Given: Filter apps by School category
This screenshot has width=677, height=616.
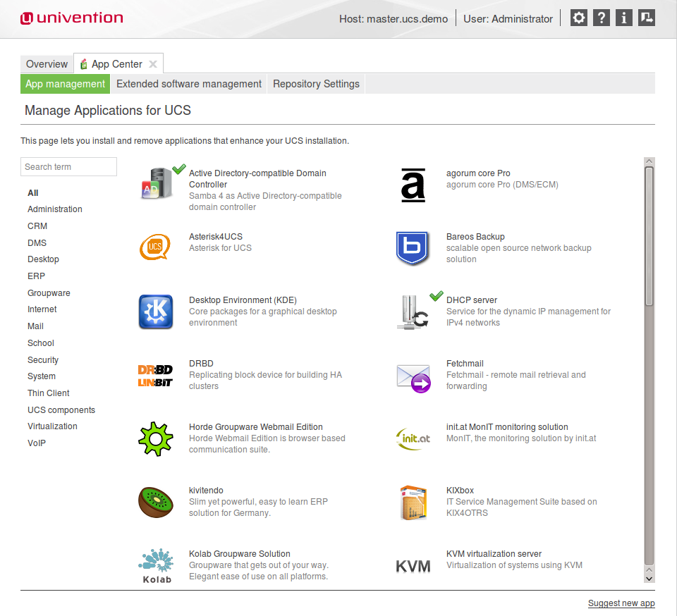Looking at the screenshot, I should (41, 343).
